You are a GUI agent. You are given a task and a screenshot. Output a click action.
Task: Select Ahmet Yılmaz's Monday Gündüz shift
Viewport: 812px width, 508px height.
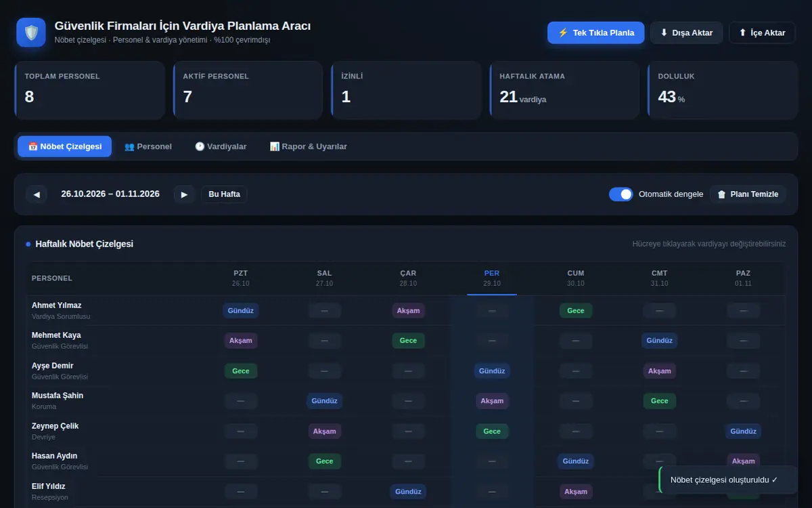tap(241, 311)
